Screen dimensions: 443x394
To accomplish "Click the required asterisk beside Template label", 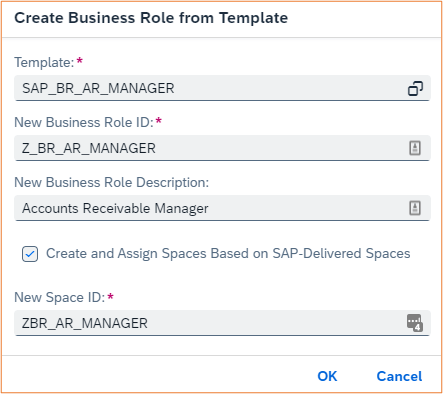I will 80,61.
